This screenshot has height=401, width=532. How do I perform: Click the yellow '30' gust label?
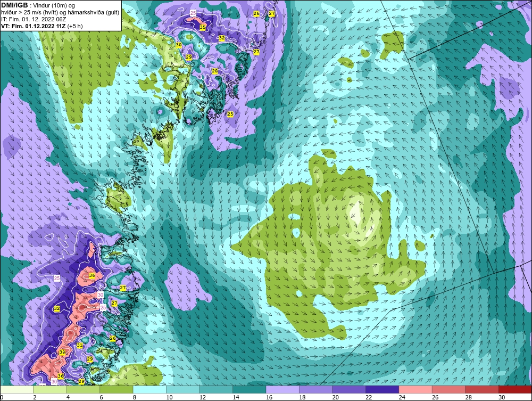179,45
